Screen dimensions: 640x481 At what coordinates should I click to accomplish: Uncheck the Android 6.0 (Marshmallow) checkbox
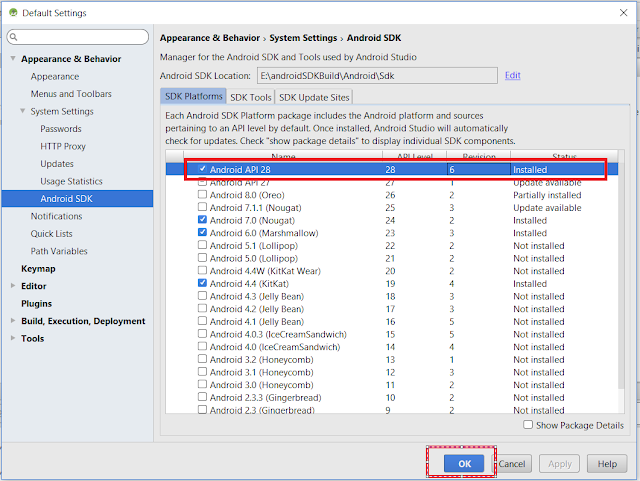(202, 232)
